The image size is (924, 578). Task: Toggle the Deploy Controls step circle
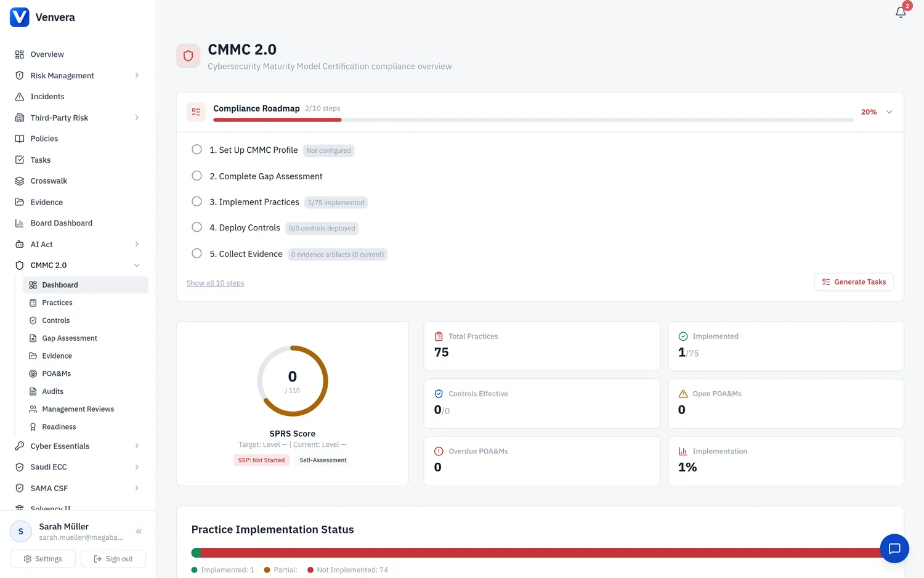point(197,227)
